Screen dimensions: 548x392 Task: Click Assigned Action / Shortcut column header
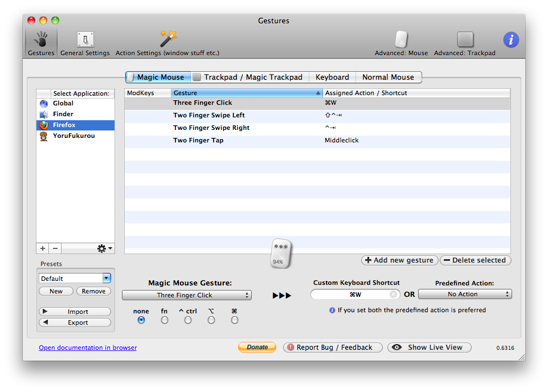(416, 93)
